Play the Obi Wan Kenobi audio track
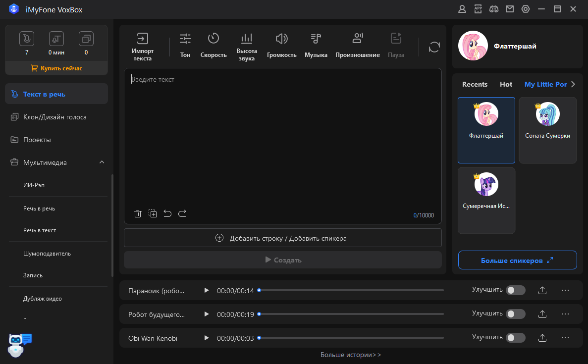The width and height of the screenshot is (588, 364). (x=206, y=338)
